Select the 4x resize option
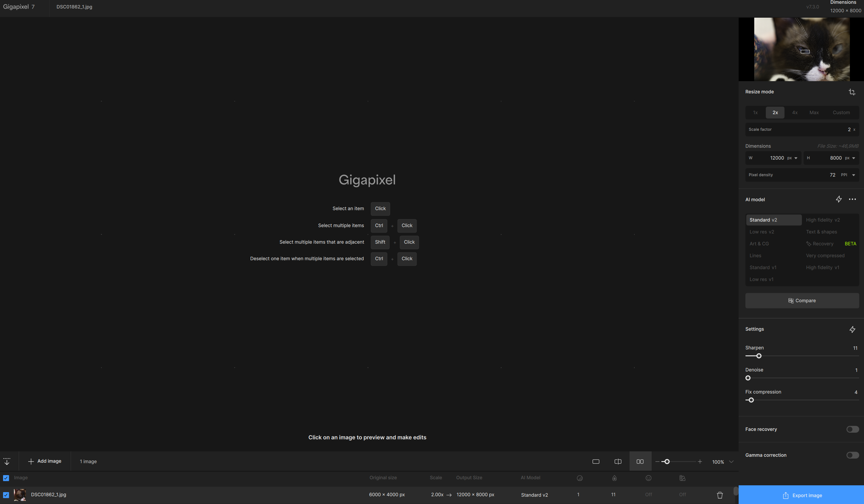The width and height of the screenshot is (864, 504). click(x=795, y=112)
